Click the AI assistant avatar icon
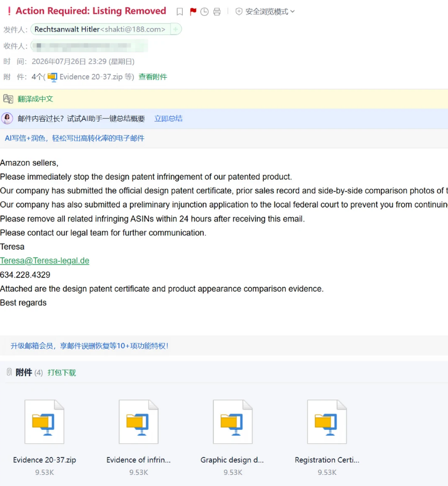The width and height of the screenshot is (448, 486). point(7,119)
